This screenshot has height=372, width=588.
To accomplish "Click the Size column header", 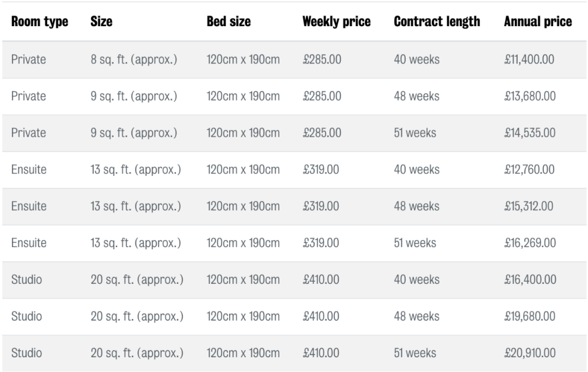I will pyautogui.click(x=101, y=22).
